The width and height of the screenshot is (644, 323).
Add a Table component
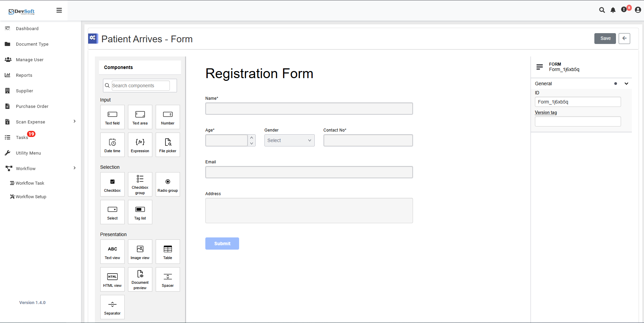click(168, 252)
